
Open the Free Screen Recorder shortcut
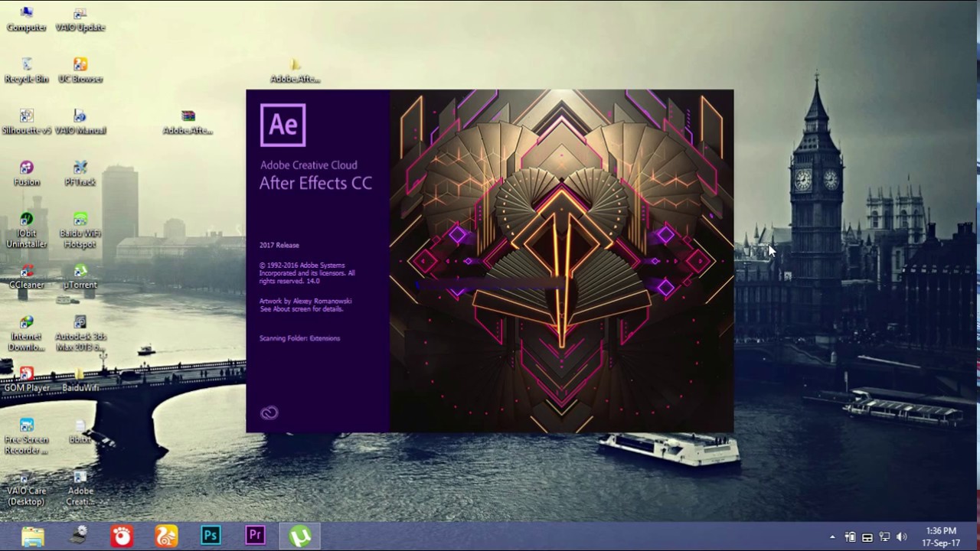point(27,437)
